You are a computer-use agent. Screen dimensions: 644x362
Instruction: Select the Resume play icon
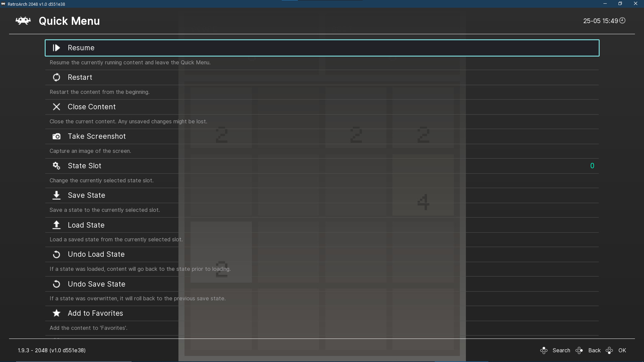point(56,48)
